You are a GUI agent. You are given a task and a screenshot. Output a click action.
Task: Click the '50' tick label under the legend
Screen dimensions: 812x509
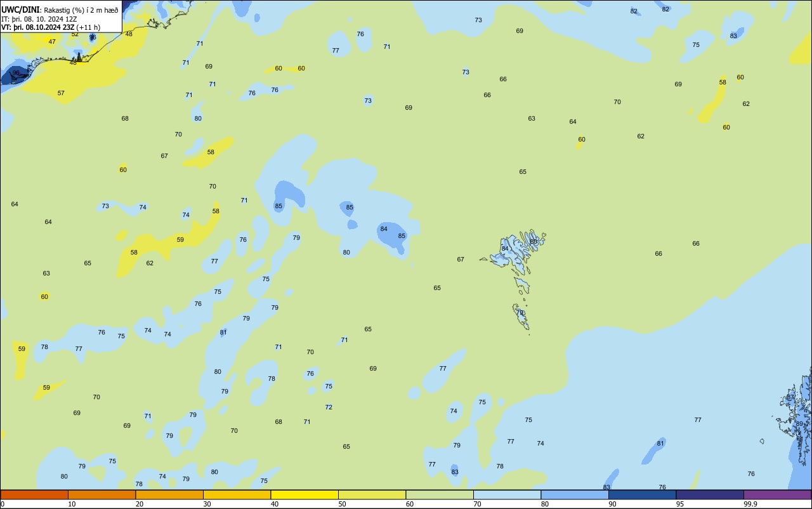[x=342, y=504]
